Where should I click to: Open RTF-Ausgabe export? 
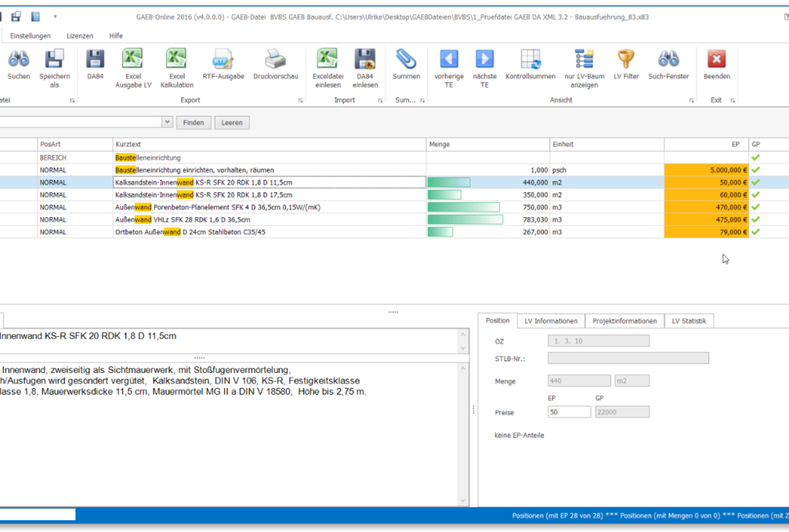(223, 60)
